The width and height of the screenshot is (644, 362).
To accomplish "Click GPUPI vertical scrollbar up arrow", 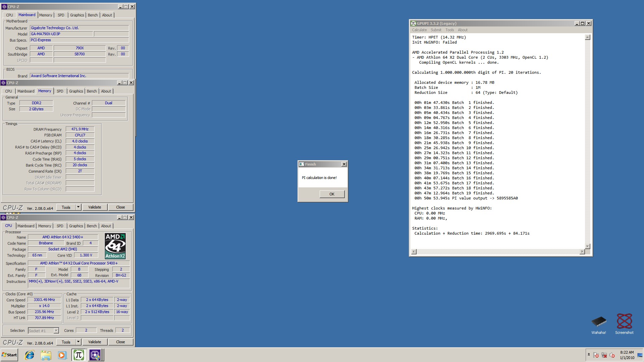I will point(588,37).
